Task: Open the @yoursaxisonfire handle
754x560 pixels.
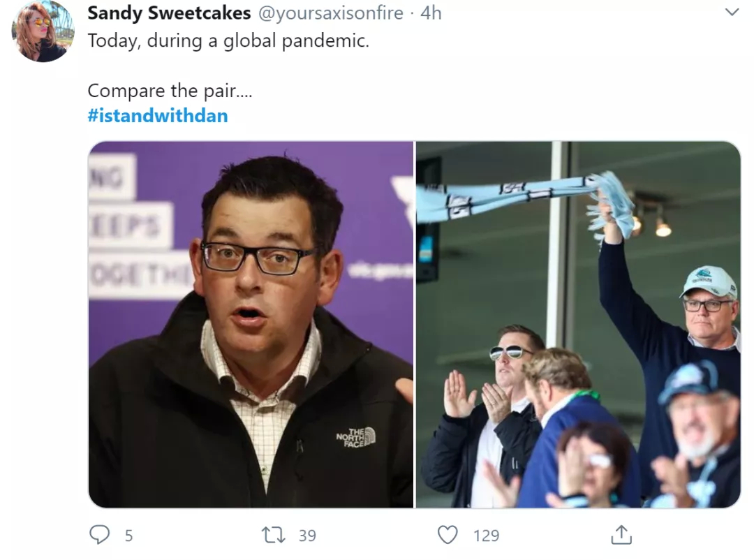Action: point(331,13)
